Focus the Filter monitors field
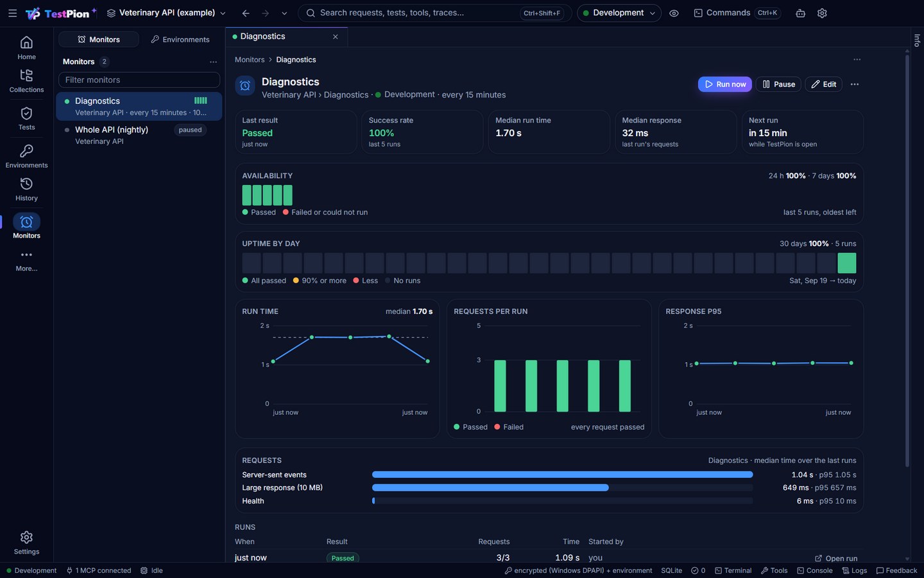The image size is (924, 578). pyautogui.click(x=139, y=80)
